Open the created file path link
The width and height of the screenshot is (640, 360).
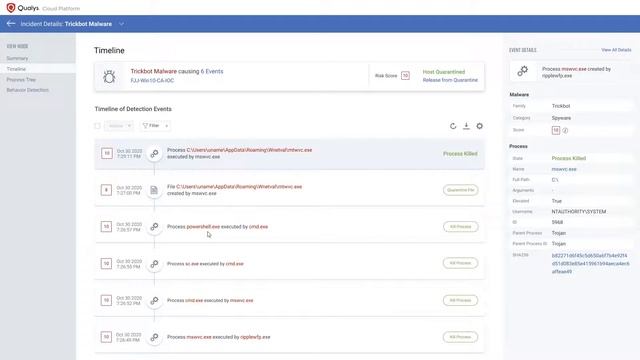[239, 187]
